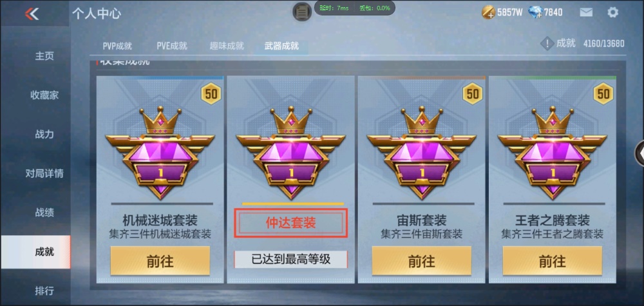Tap the diamond currency add icon
Screen dimensions: 644x306
pyautogui.click(x=536, y=12)
